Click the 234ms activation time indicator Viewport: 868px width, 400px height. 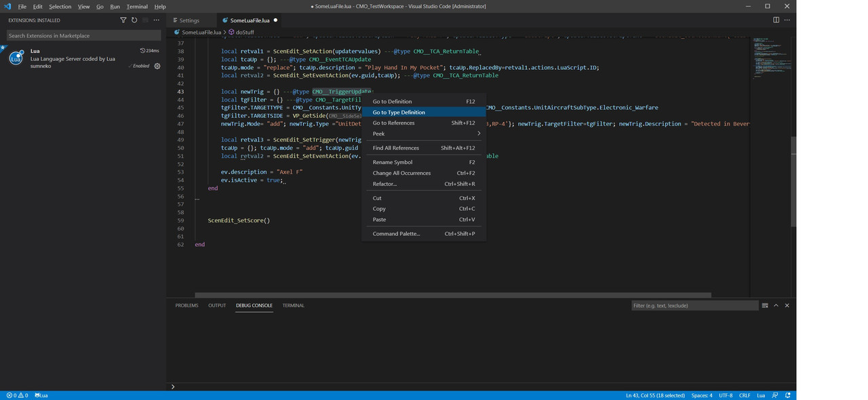coord(150,51)
